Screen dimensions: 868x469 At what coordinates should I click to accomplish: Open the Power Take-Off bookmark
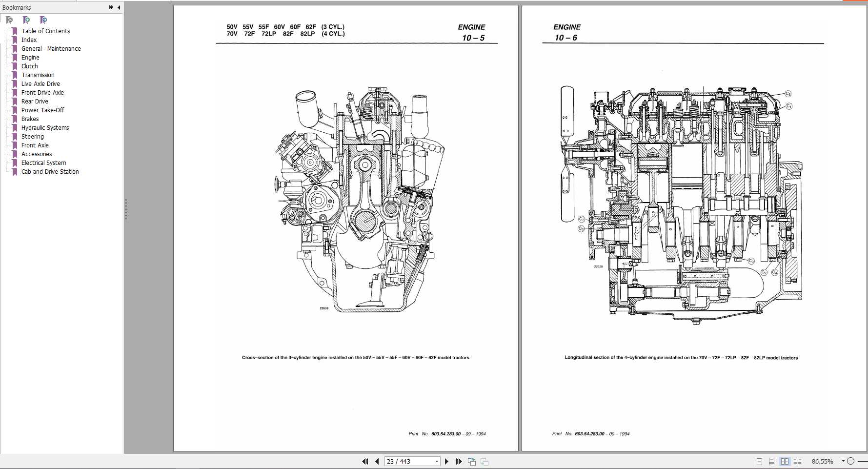pos(42,110)
